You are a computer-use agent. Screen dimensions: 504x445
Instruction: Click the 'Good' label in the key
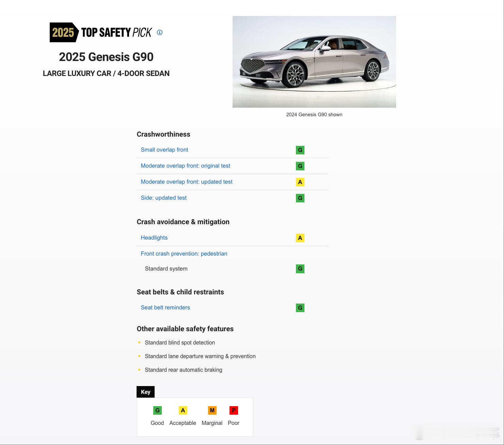(157, 423)
